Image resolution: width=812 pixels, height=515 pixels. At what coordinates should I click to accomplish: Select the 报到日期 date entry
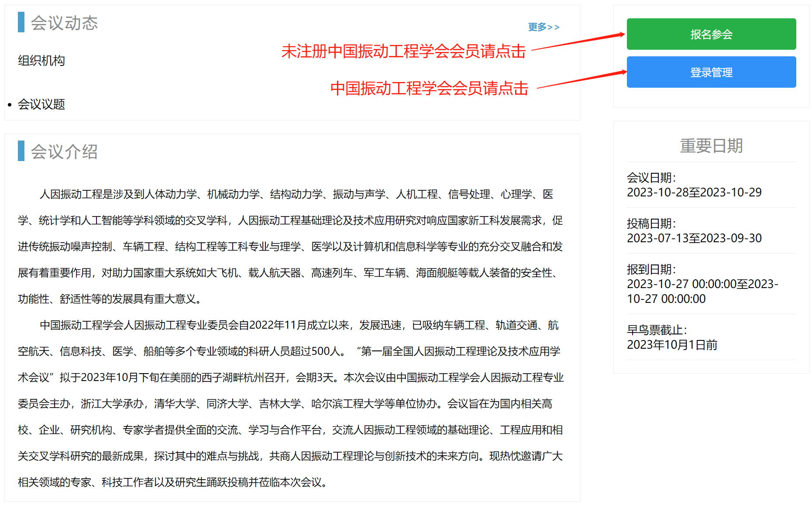pyautogui.click(x=703, y=284)
